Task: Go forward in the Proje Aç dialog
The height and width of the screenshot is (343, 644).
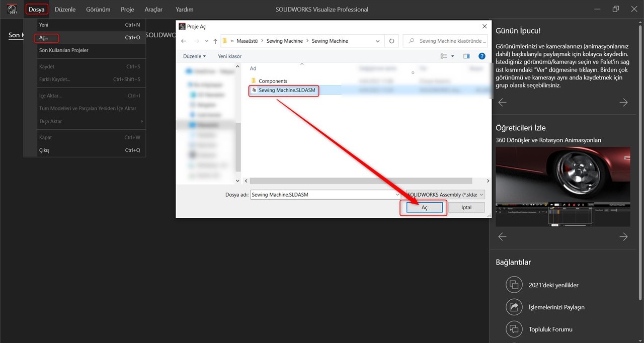Action: coord(196,41)
